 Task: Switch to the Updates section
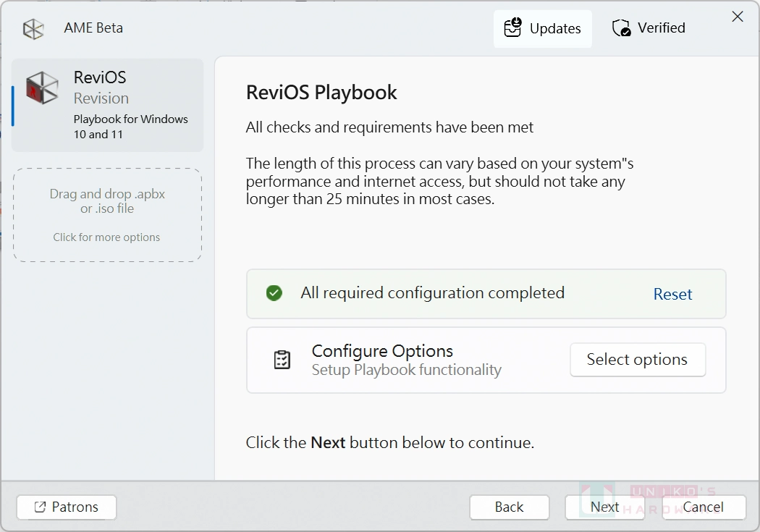[543, 28]
